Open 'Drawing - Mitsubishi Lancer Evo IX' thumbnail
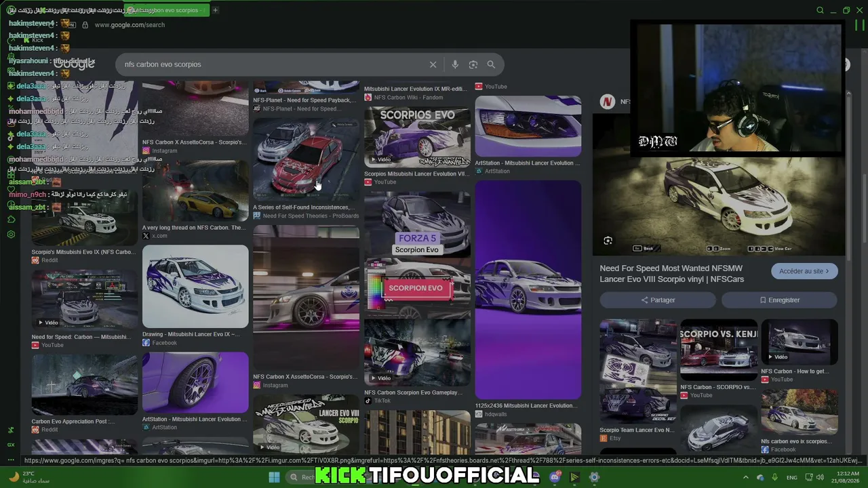868x488 pixels. coord(195,286)
